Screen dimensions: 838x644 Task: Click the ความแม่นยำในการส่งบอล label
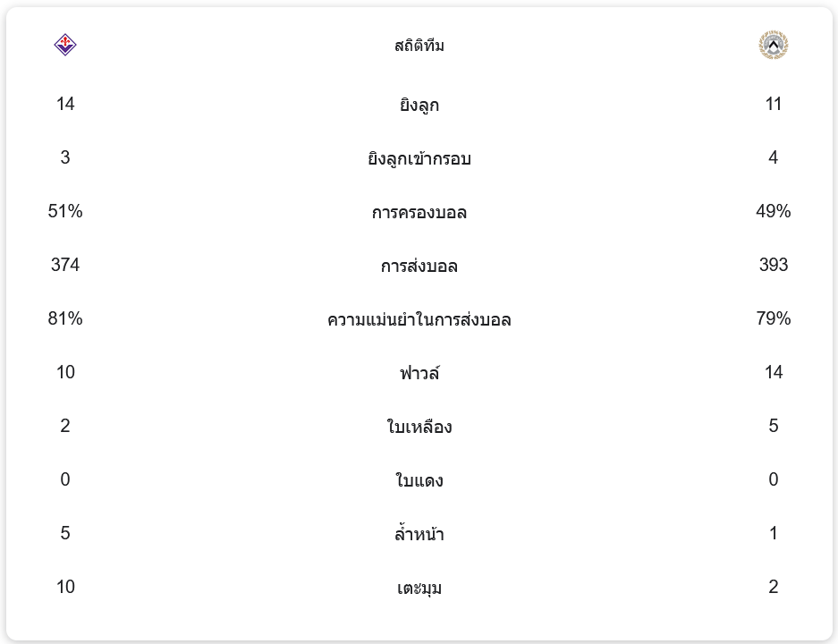coord(419,319)
